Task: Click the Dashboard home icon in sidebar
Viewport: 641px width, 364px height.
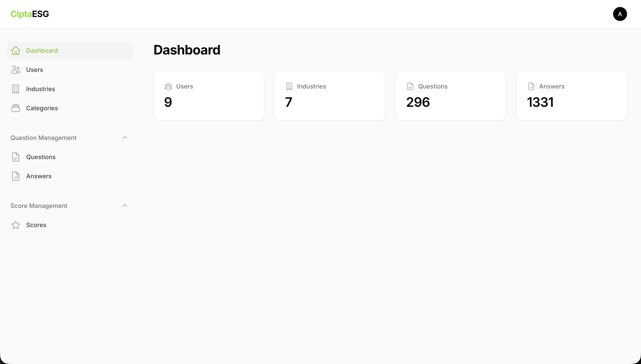Action: tap(15, 51)
